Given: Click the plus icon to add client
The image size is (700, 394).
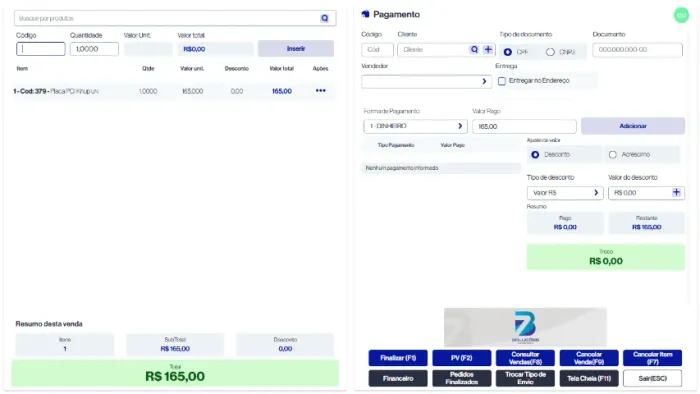Looking at the screenshot, I should pos(488,50).
